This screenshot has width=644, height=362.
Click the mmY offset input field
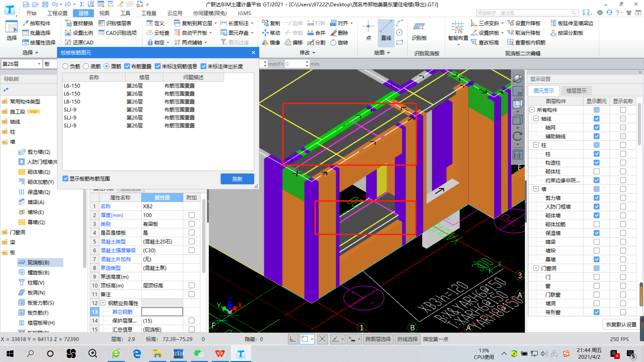click(295, 64)
